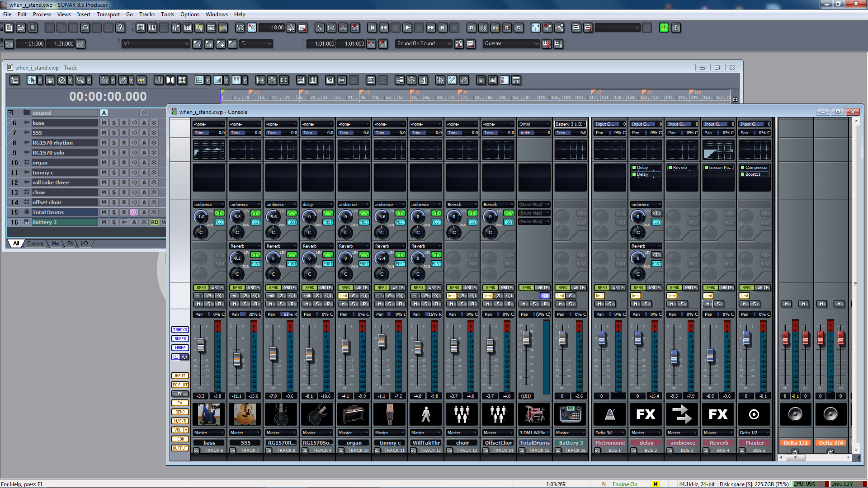Arm the choir track for recording
Image resolution: width=868 pixels, height=488 pixels.
124,192
